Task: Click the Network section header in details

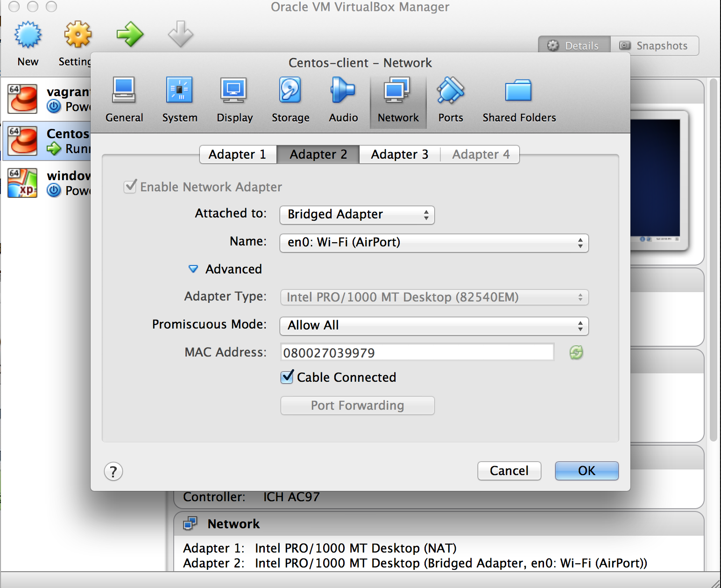Action: coord(438,524)
